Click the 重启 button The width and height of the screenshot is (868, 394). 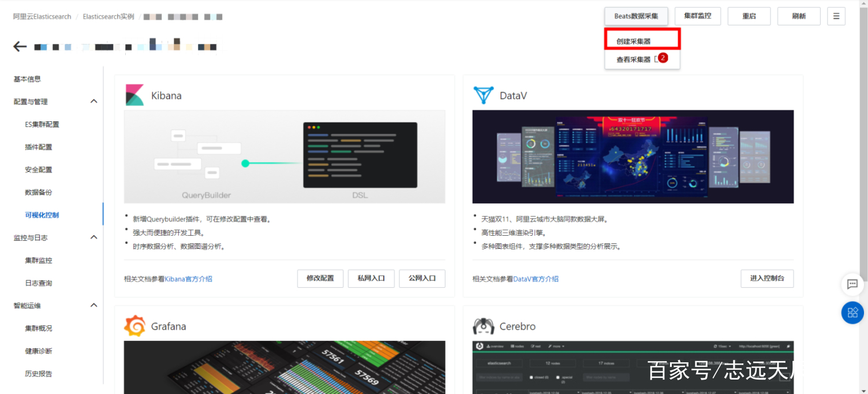(749, 16)
